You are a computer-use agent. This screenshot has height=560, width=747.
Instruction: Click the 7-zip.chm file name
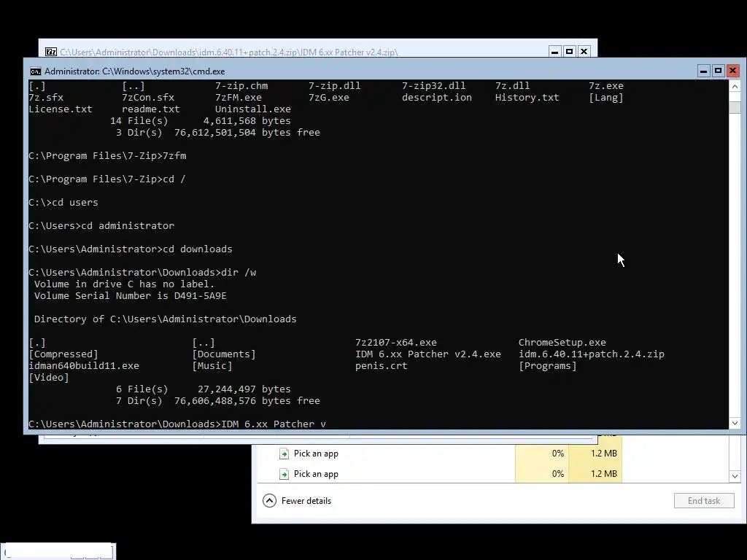[241, 86]
